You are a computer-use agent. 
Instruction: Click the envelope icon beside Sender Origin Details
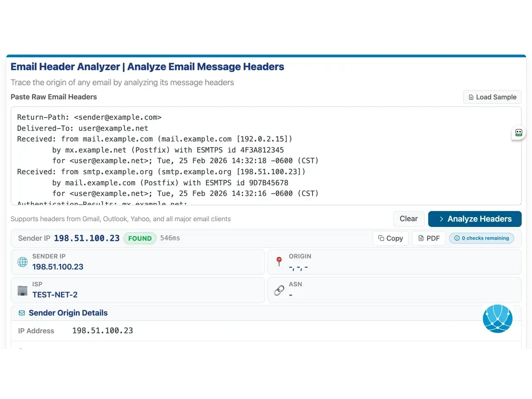click(x=22, y=313)
